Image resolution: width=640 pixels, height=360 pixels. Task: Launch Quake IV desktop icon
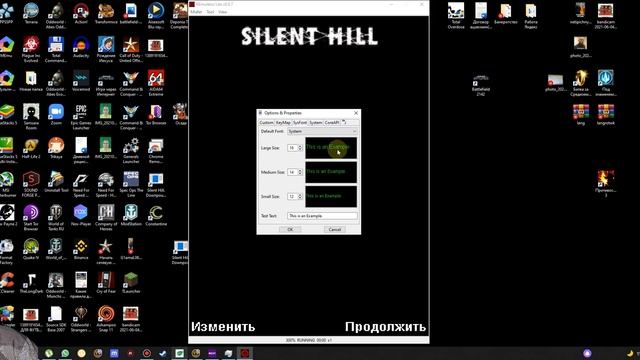pos(31,249)
